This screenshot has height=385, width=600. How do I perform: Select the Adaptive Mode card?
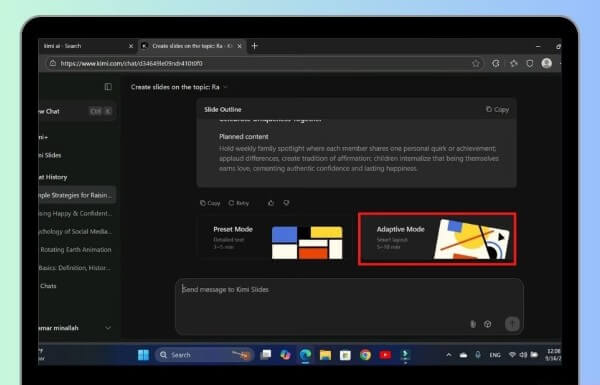click(437, 239)
